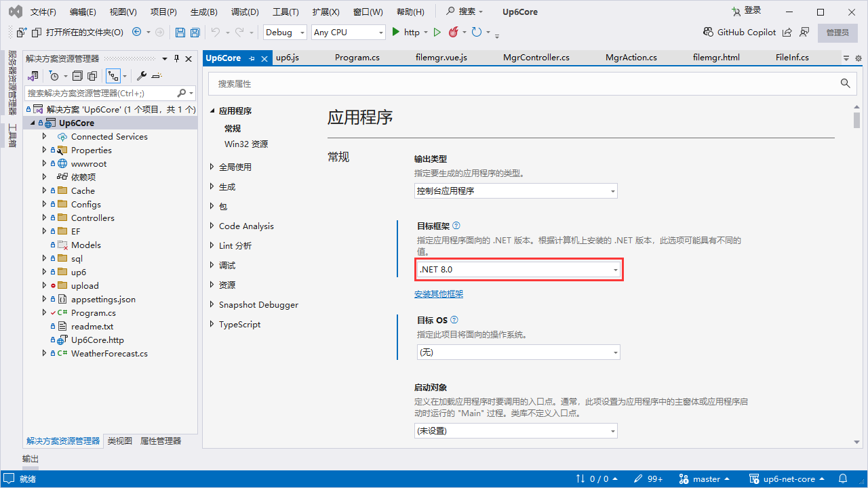Click the Live Share icon beside Copilot
This screenshot has width=868, height=488.
[x=787, y=32]
